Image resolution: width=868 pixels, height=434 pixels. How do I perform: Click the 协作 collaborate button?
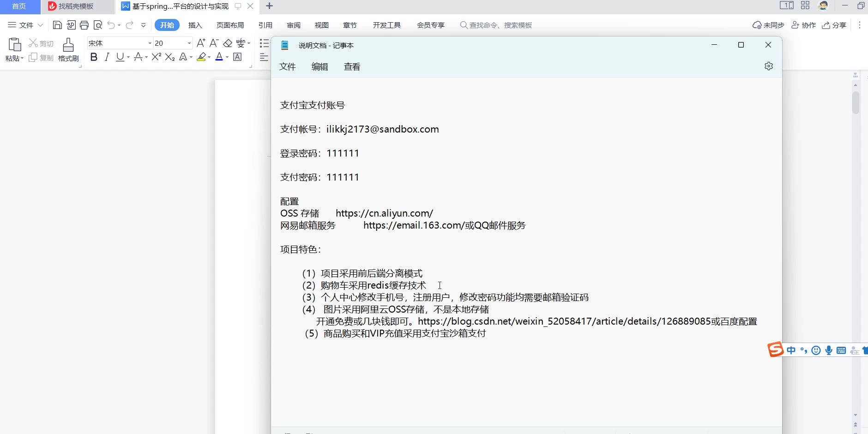click(804, 25)
